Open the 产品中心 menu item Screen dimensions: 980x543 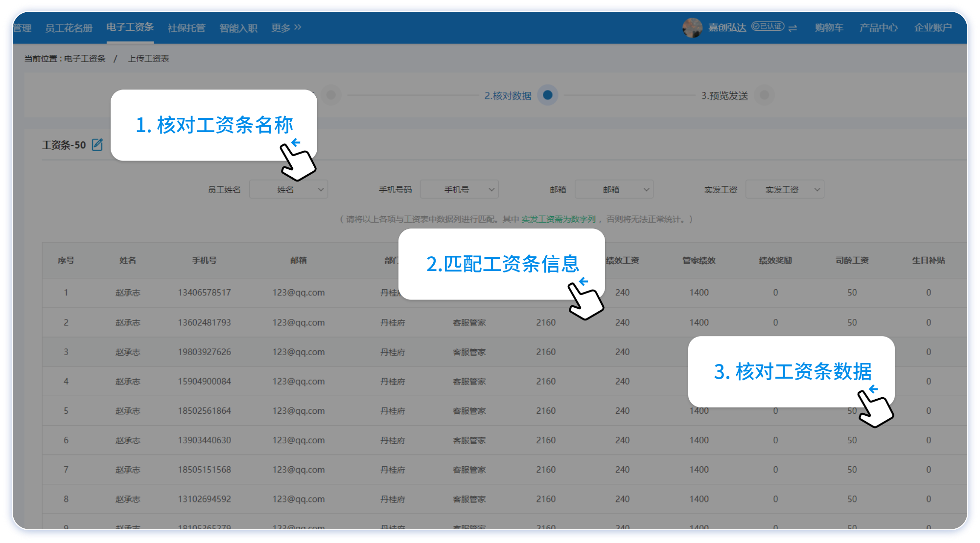[878, 28]
